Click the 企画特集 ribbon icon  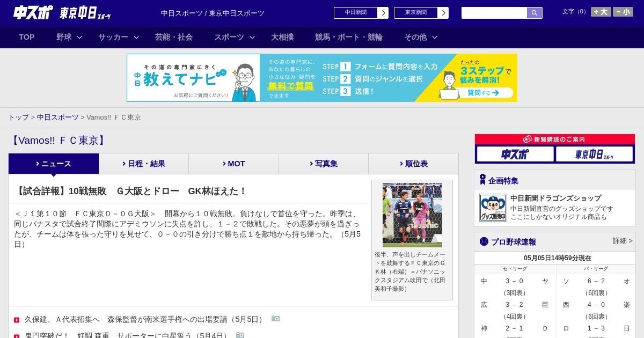482,179
